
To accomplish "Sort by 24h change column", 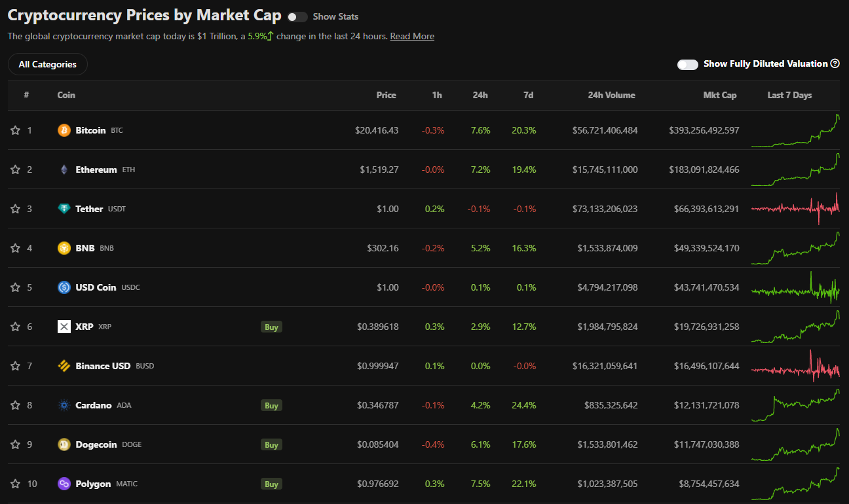I will [x=480, y=95].
